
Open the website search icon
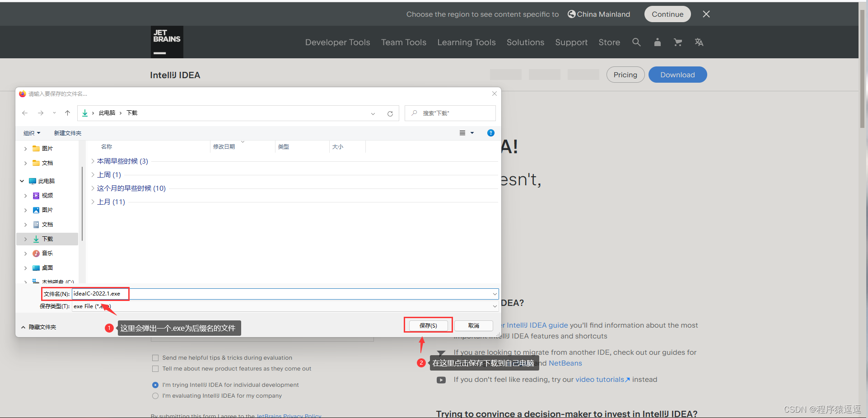click(636, 42)
